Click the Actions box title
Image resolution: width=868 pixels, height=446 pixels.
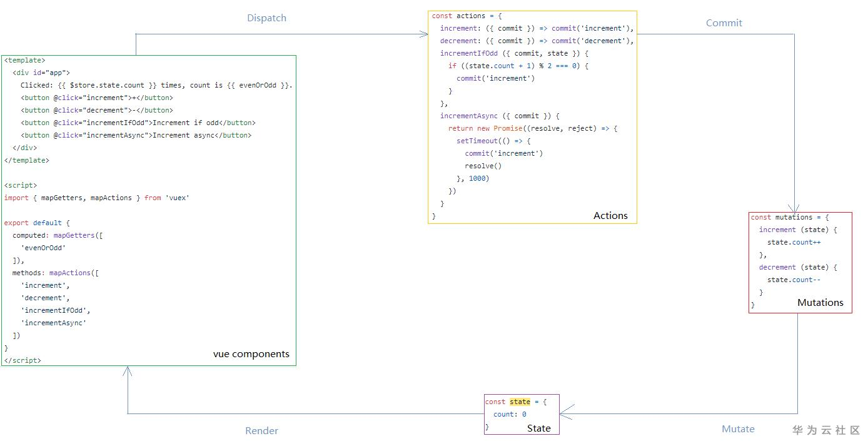pos(610,216)
